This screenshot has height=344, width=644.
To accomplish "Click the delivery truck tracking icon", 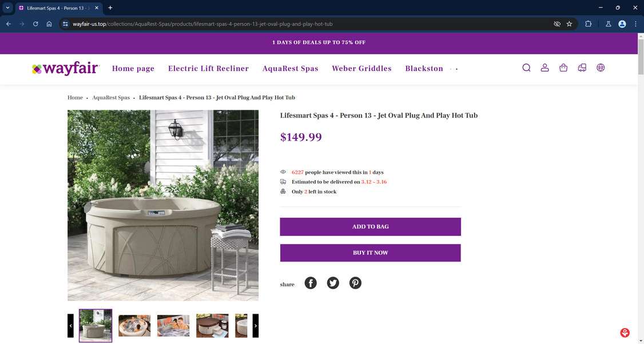I will tap(582, 68).
